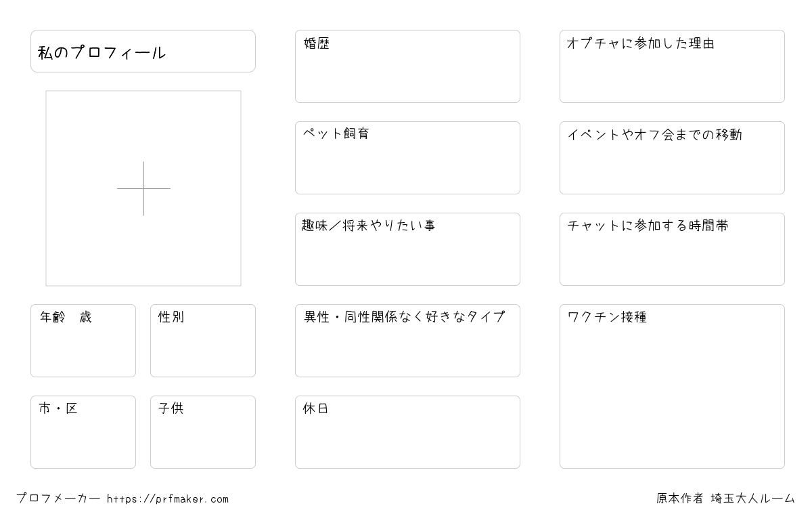This screenshot has width=812, height=508.
Task: Click the ワクチン接種 field
Action: pyautogui.click(x=672, y=386)
